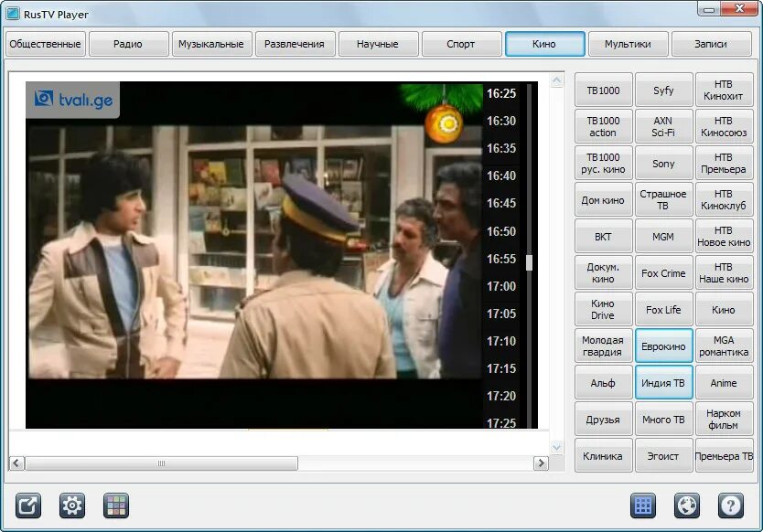Click the timeline slider handle in the video
Viewport: 763px width, 532px height.
pos(529,262)
